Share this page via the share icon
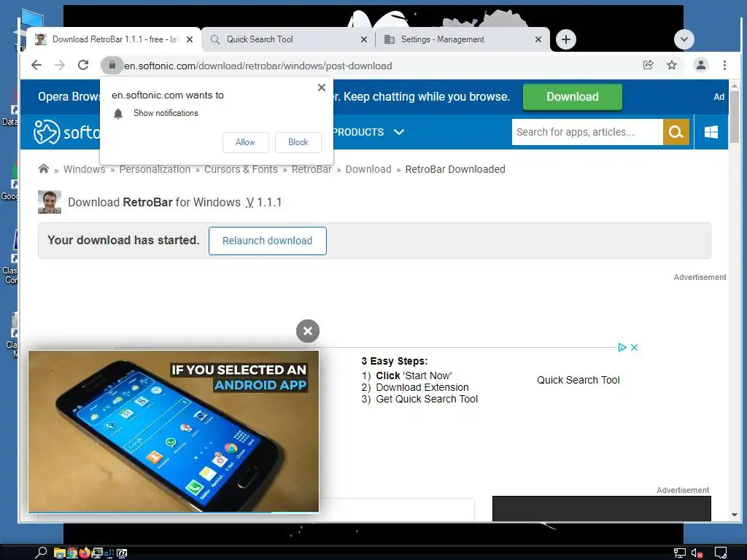Image resolution: width=747 pixels, height=560 pixels. 648,65
